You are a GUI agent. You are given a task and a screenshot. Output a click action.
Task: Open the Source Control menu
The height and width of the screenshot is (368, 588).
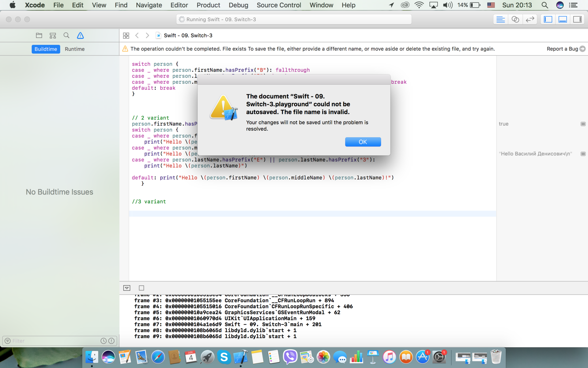279,5
